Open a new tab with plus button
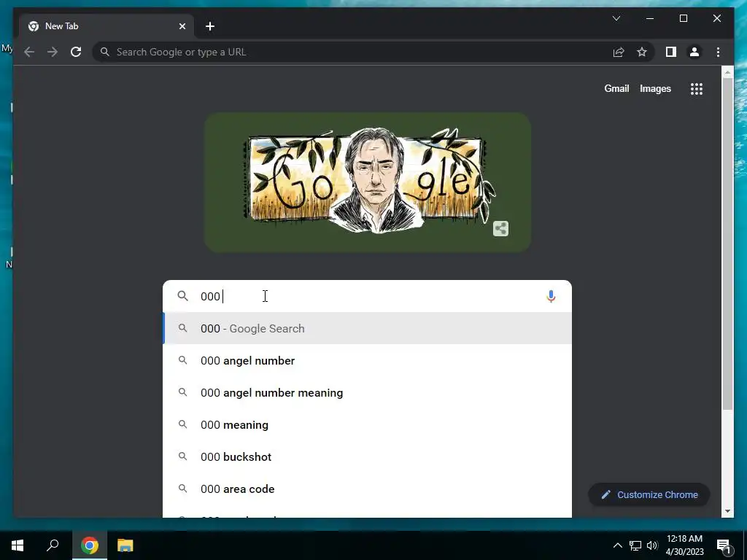 coord(210,26)
